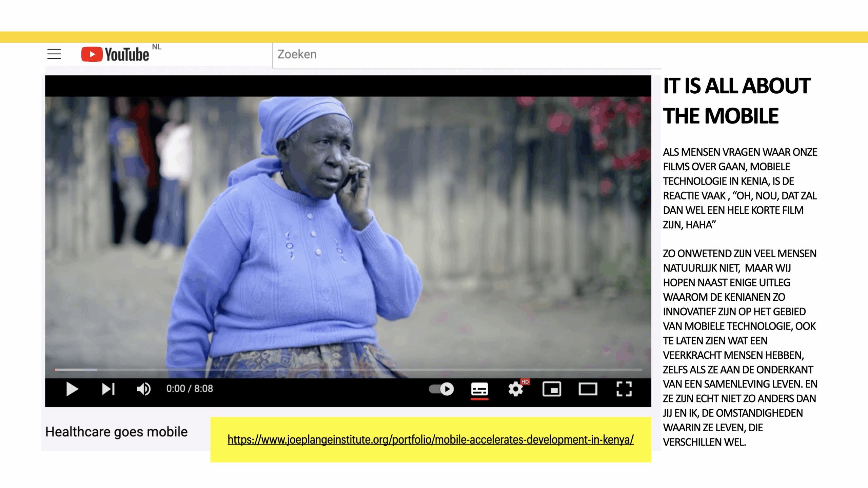Viewport: 868px width, 488px height.
Task: Click the NL country code label
Action: pos(157,47)
